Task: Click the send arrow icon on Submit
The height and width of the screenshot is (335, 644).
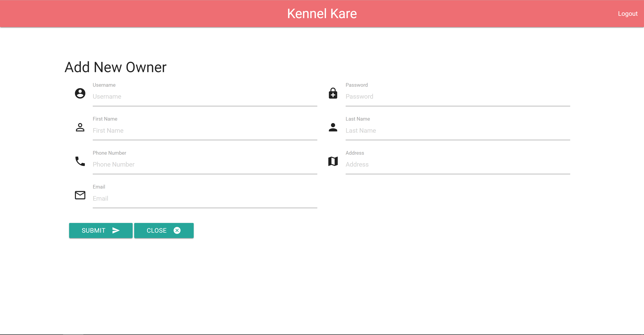Action: point(116,230)
